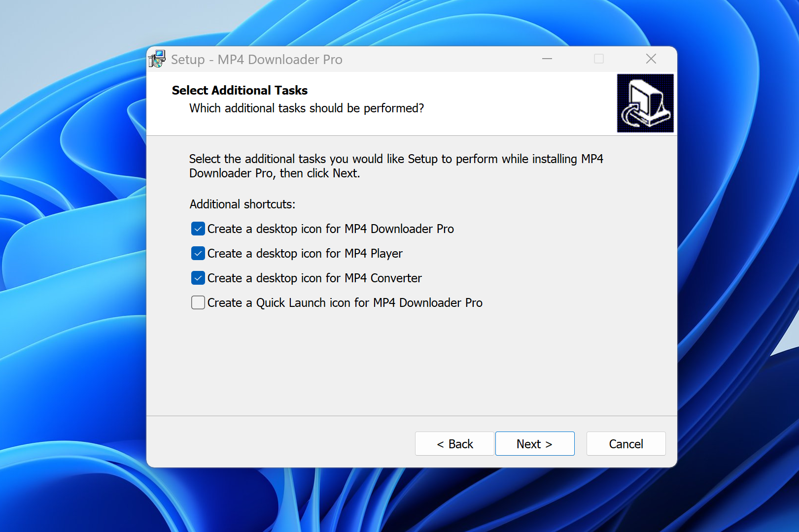Click the "Create a Quick Launch icon" label text
This screenshot has width=799, height=532.
(345, 303)
